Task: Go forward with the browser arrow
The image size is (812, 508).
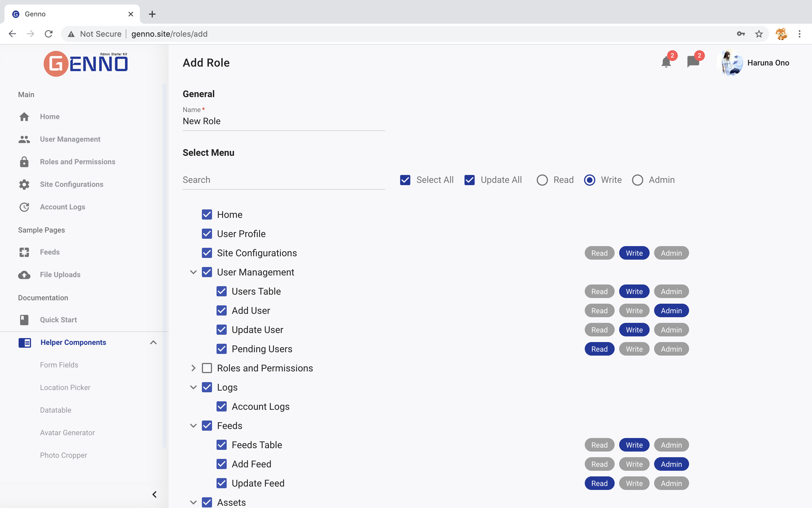Action: pyautogui.click(x=30, y=34)
